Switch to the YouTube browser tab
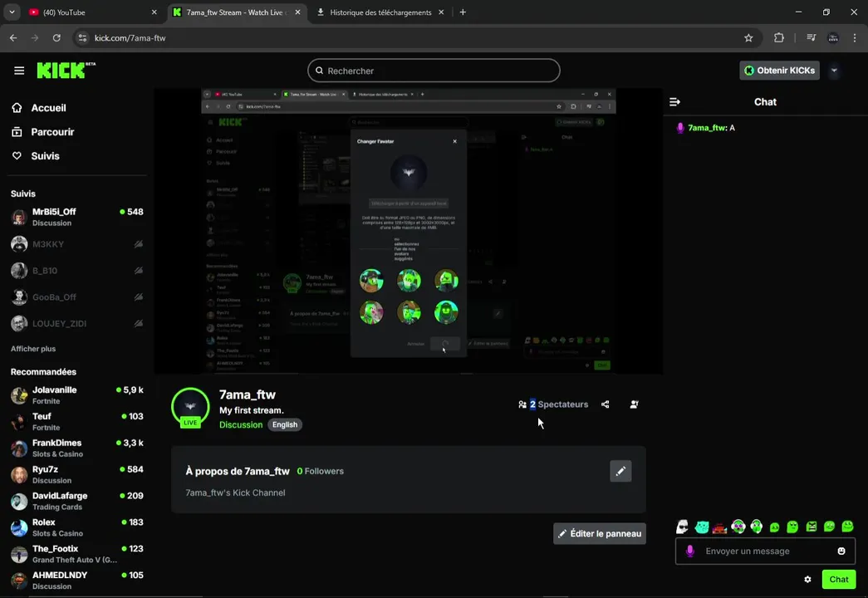This screenshot has height=598, width=868. 92,12
